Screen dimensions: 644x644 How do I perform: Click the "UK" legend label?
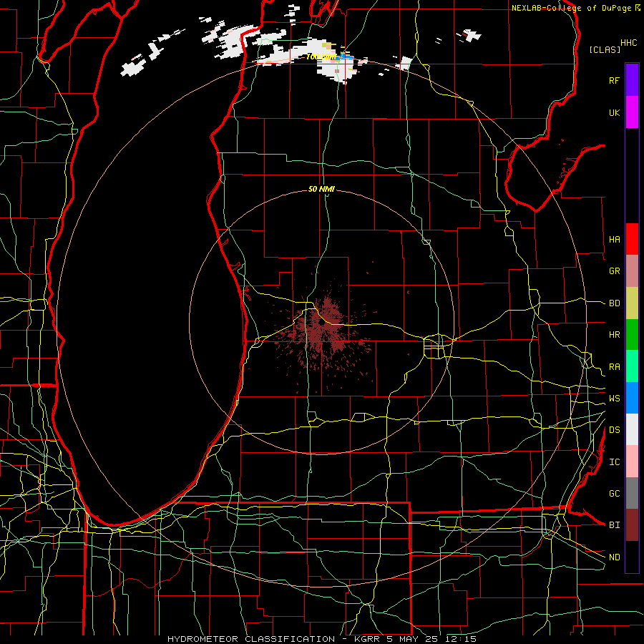pos(614,113)
